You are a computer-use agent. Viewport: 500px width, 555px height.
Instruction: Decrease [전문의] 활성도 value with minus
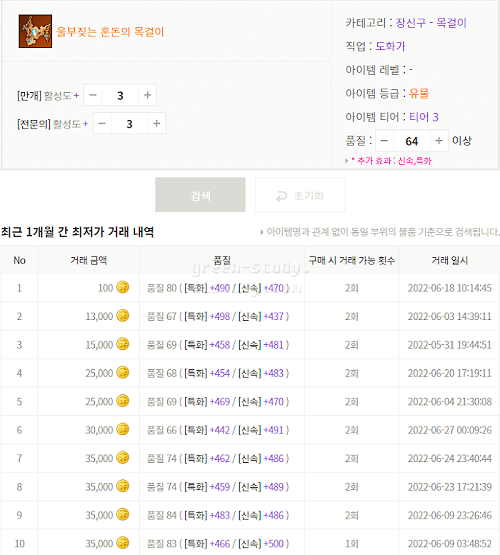click(102, 124)
